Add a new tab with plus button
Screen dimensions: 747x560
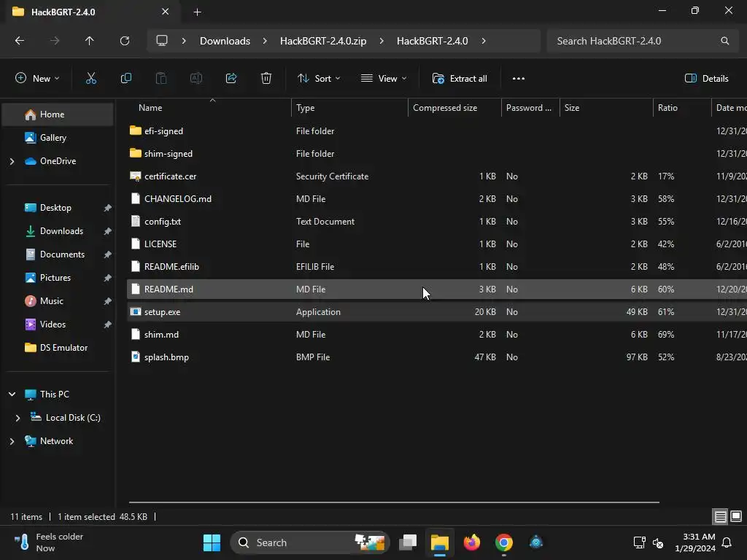pos(197,12)
